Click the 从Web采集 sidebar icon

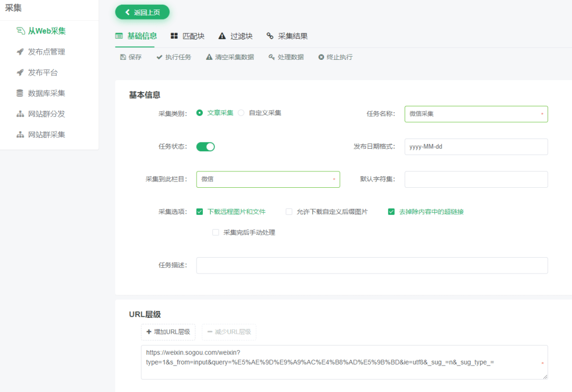(21, 31)
